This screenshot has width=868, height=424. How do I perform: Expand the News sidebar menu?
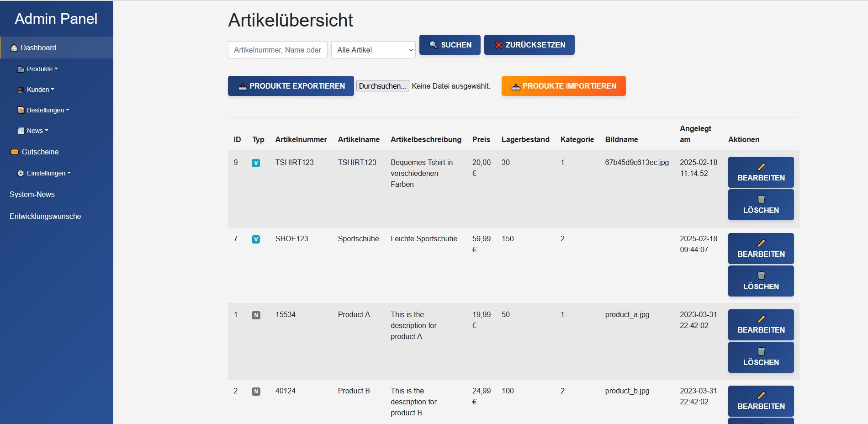point(37,131)
